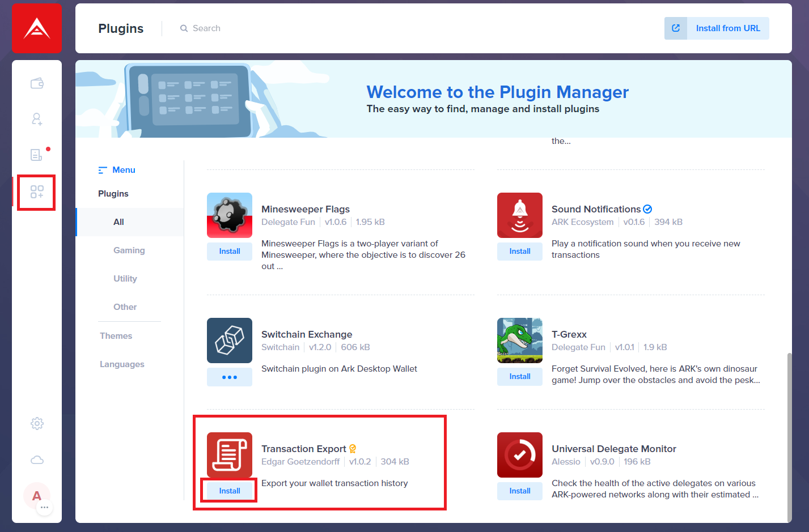Click the search magnifier icon

tap(184, 28)
